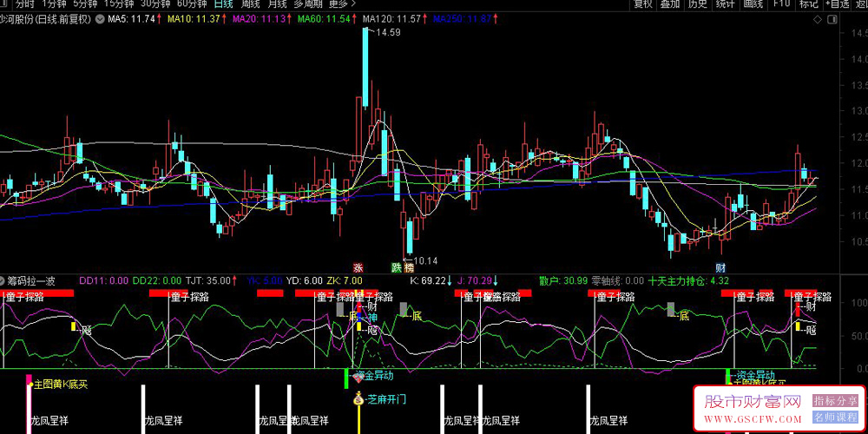868x434 pixels.
Task: Click the 十天主力持仓: 4.32 value
Action: tap(689, 280)
